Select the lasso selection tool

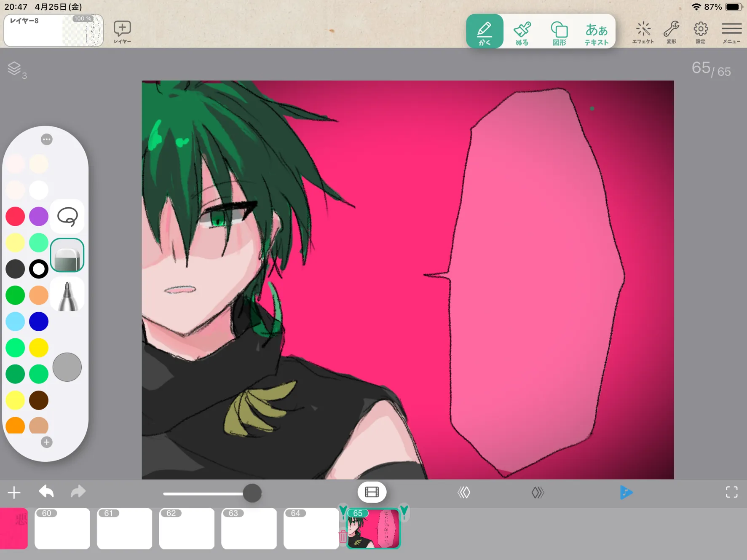tap(67, 217)
